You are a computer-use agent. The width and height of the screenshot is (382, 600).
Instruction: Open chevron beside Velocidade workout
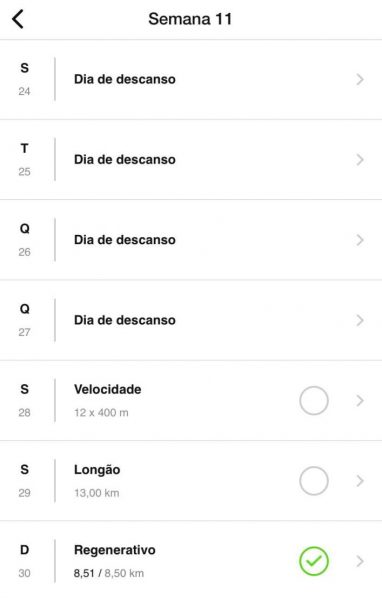click(360, 401)
